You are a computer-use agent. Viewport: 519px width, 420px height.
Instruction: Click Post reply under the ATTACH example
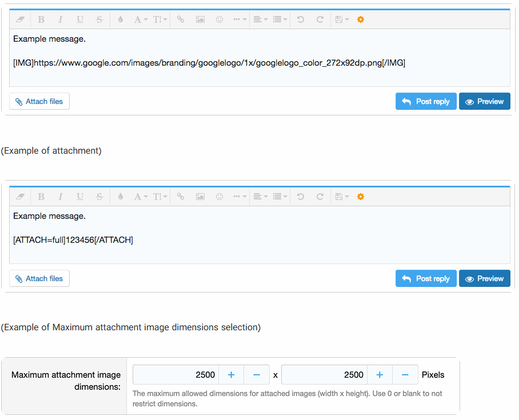point(426,278)
